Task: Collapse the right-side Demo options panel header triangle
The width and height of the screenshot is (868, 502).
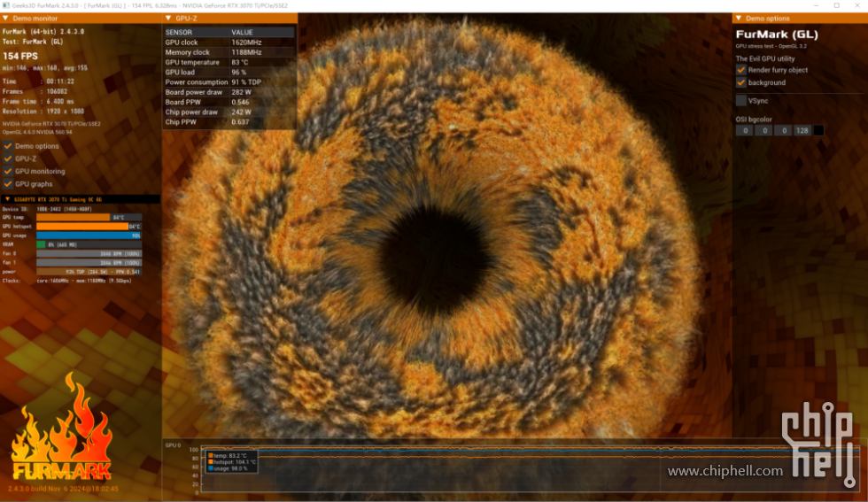Action: [x=739, y=19]
